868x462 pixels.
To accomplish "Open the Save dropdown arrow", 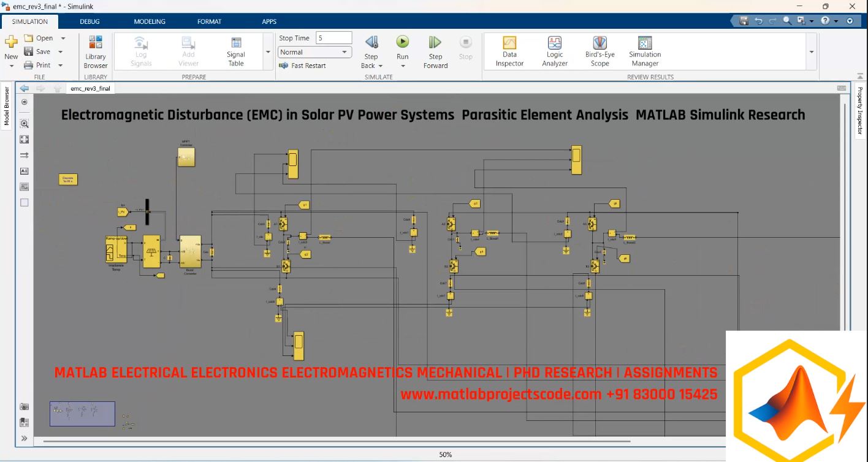I will 61,51.
